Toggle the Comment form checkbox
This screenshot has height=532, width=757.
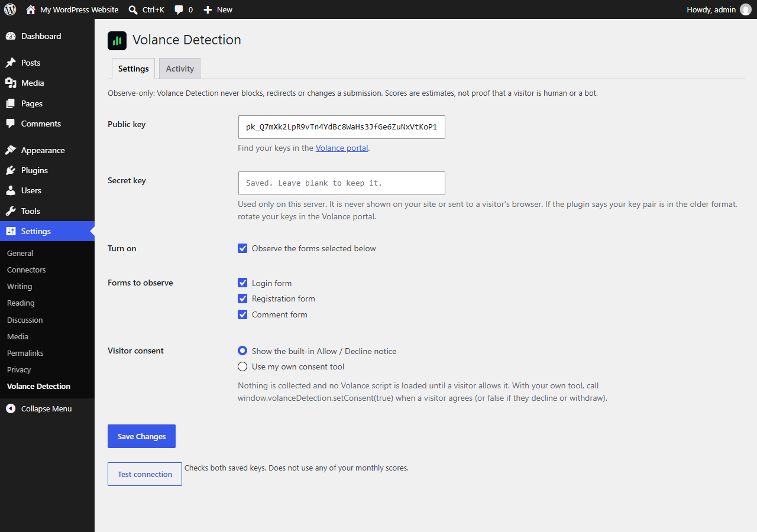click(x=242, y=314)
